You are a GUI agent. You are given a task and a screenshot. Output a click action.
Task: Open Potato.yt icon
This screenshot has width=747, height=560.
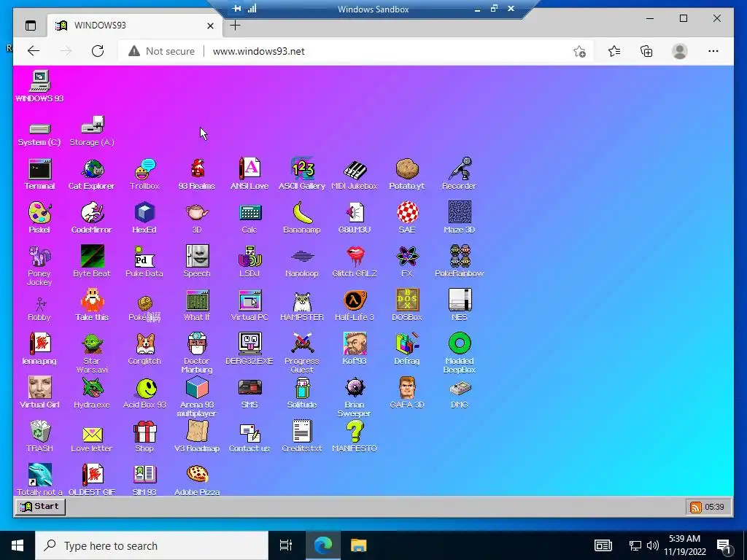pos(407,174)
